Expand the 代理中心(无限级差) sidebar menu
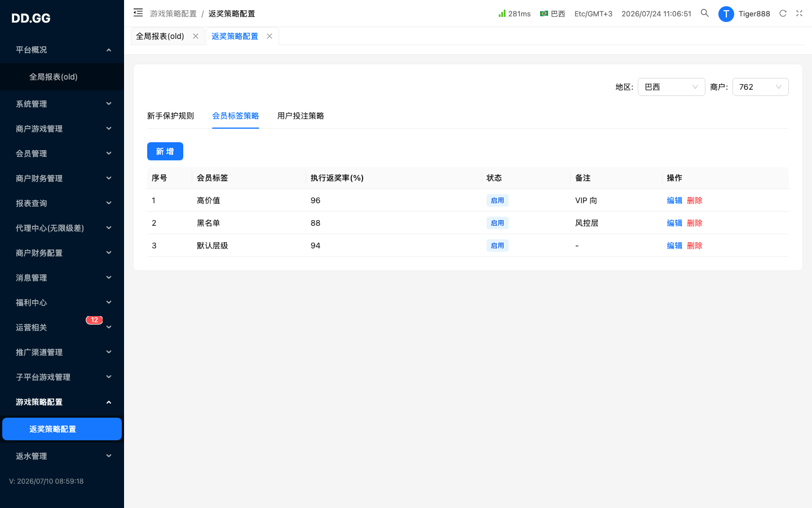The height and width of the screenshot is (508, 812). click(62, 228)
